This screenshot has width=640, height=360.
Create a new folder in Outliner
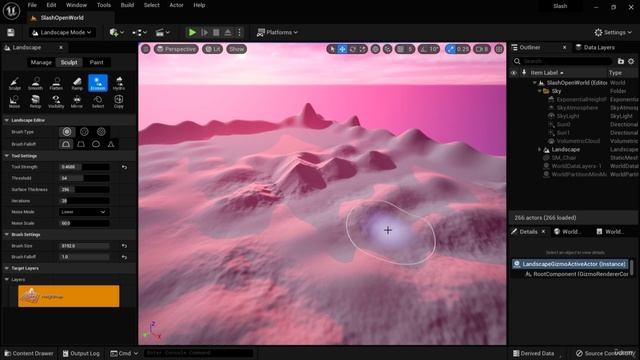621,61
